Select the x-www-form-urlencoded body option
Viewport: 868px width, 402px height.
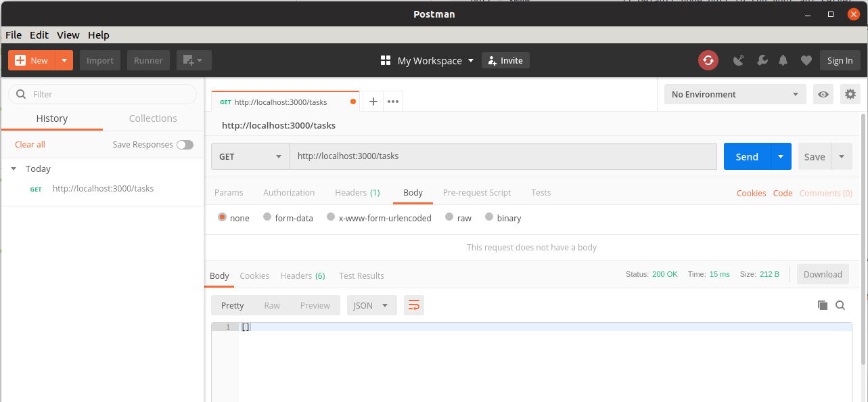pyautogui.click(x=331, y=217)
